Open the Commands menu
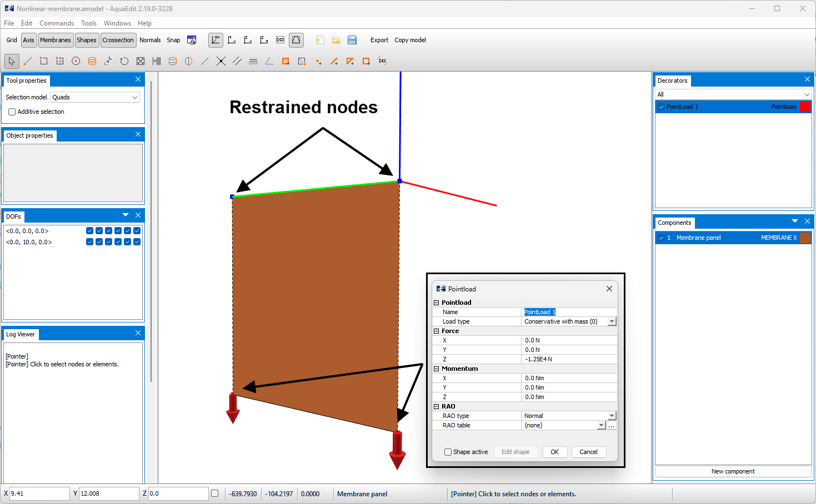 57,23
